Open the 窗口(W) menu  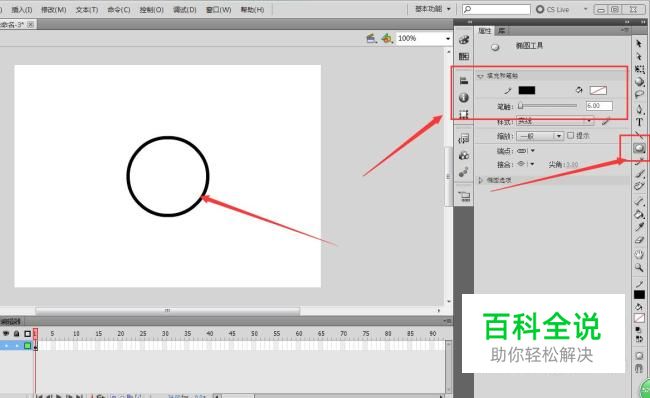[218, 10]
